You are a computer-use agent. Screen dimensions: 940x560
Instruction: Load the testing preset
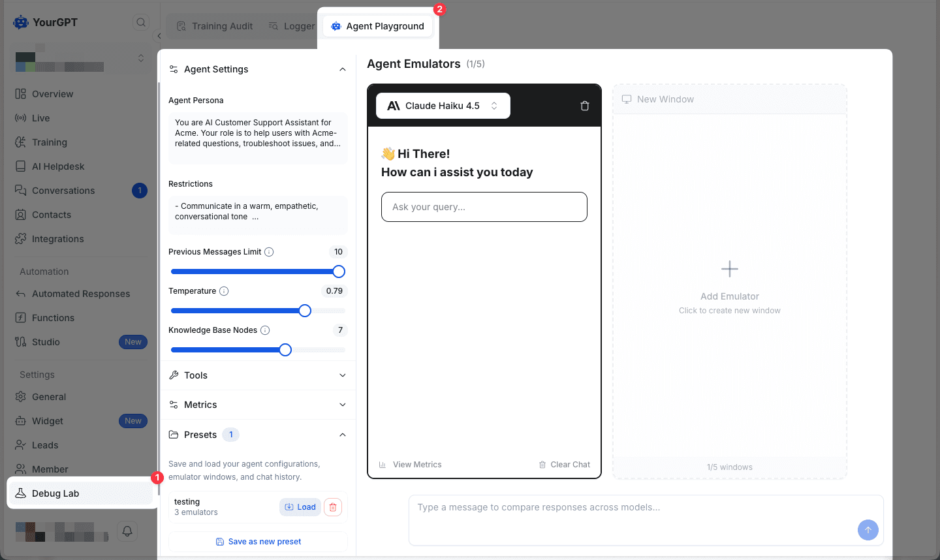coord(300,507)
